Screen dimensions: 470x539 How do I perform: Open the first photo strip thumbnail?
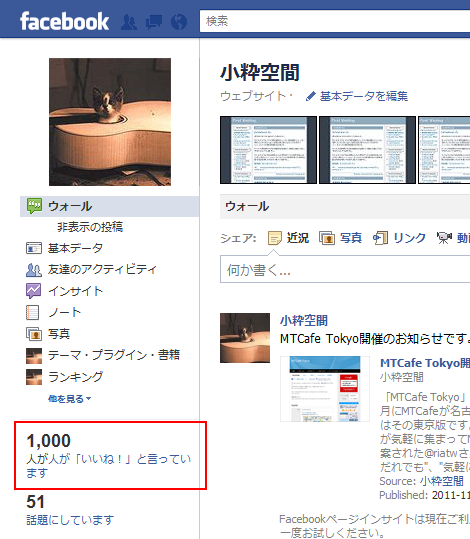(x=268, y=150)
